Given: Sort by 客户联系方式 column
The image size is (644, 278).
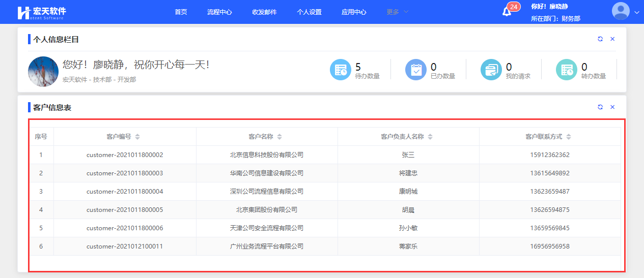Looking at the screenshot, I should (x=569, y=137).
